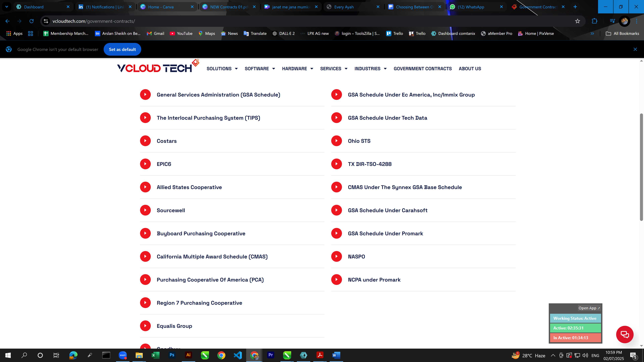The height and width of the screenshot is (362, 644).
Task: Open GSA Schedule Under Carahsoft link
Action: (388, 210)
